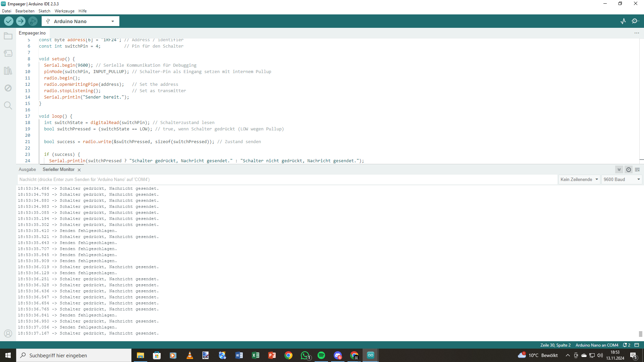Open the Library Manager in sidebar
This screenshot has width=644, height=362.
tap(8, 71)
